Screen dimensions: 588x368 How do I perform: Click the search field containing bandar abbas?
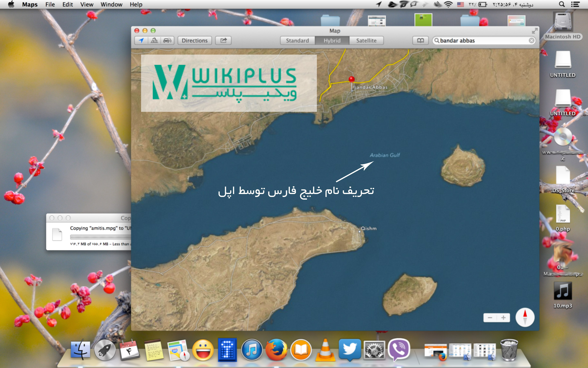click(x=483, y=40)
